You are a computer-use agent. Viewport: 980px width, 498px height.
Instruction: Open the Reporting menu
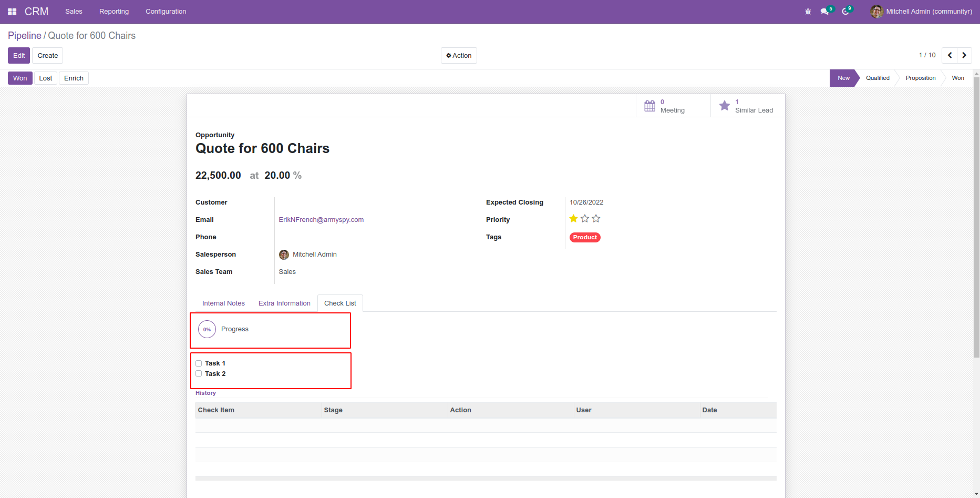(114, 12)
